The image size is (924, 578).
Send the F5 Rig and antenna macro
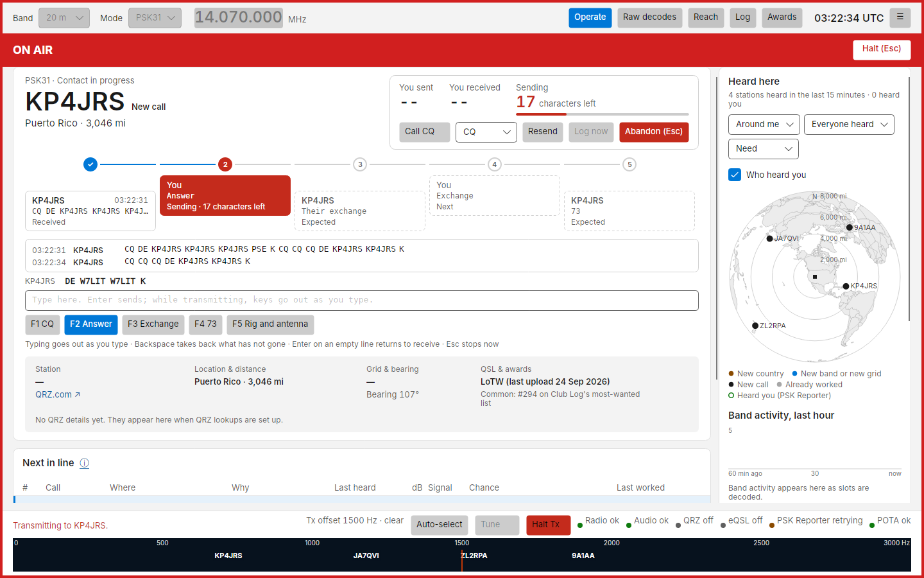click(x=270, y=324)
